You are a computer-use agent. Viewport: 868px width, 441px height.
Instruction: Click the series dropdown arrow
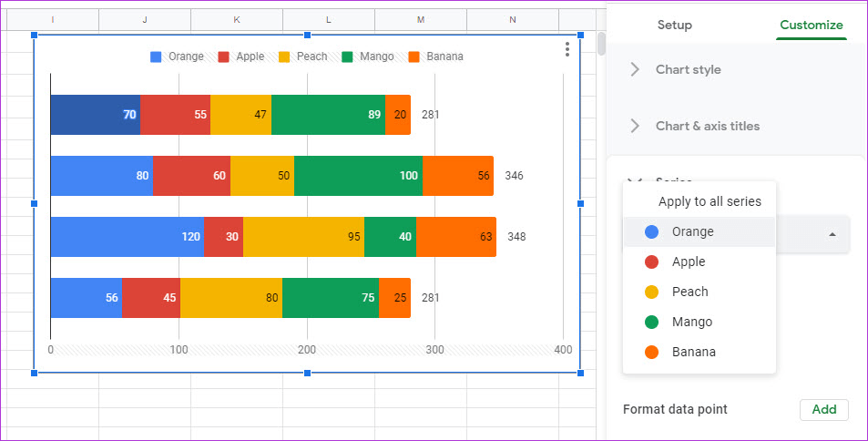coord(832,234)
